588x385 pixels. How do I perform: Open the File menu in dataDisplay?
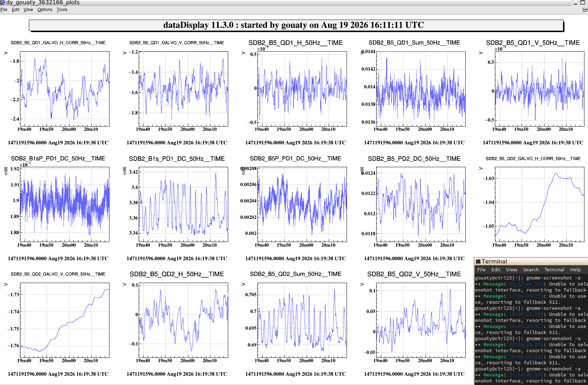point(4,10)
